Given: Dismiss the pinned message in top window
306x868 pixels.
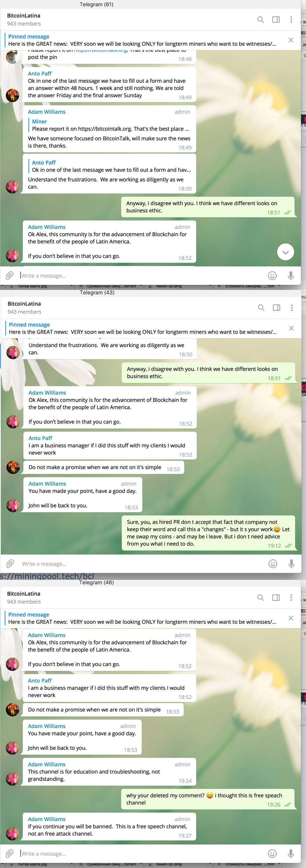Looking at the screenshot, I should 291,40.
